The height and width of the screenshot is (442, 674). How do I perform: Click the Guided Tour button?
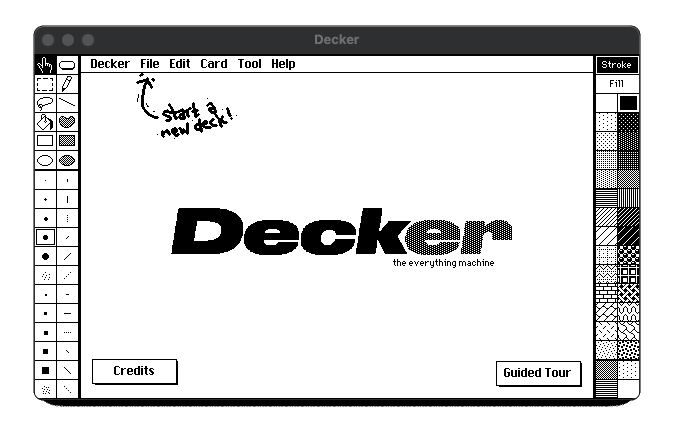point(538,373)
